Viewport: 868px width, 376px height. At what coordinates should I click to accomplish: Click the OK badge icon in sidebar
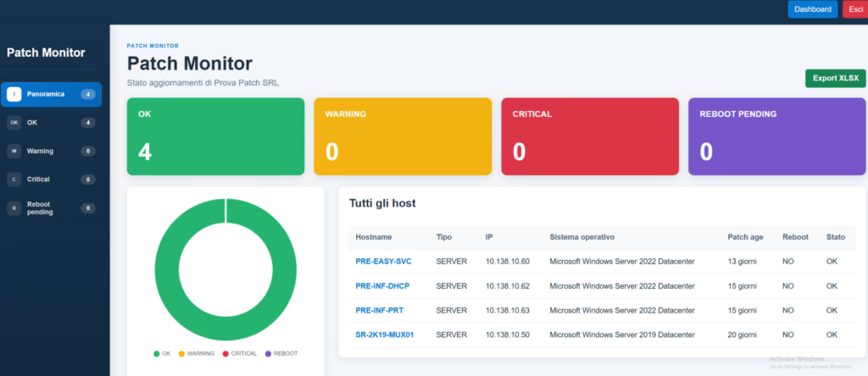pos(14,123)
